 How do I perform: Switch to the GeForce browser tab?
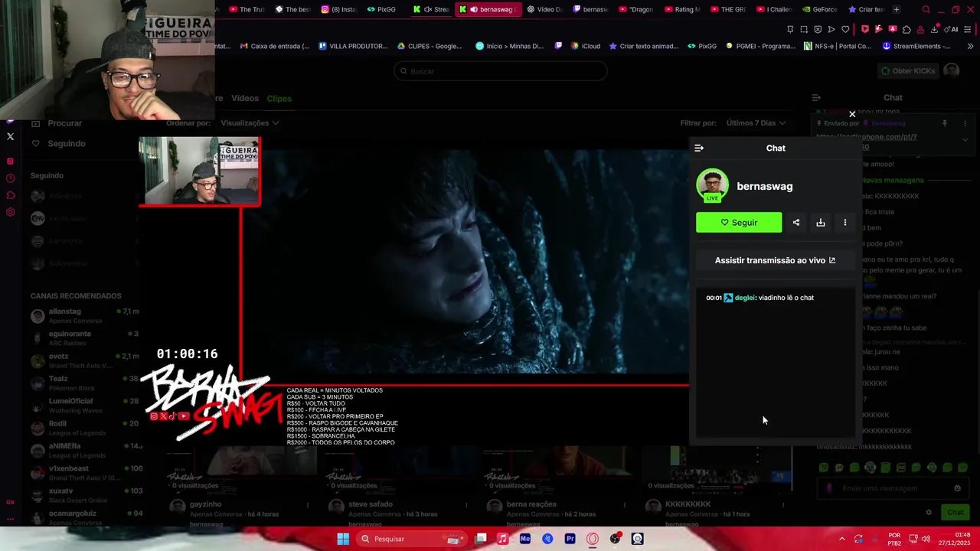coord(819,9)
